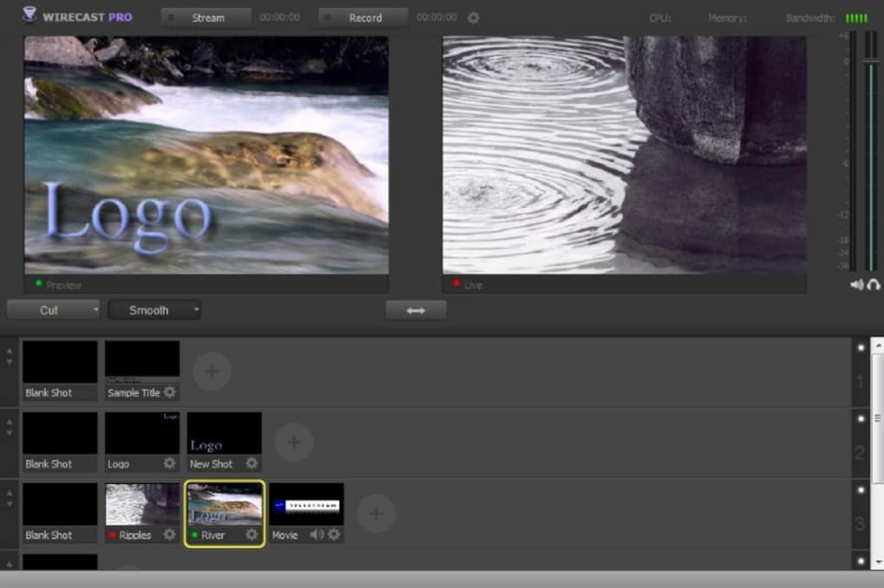Click the shot list vertical scrollbar thumb

click(x=877, y=418)
